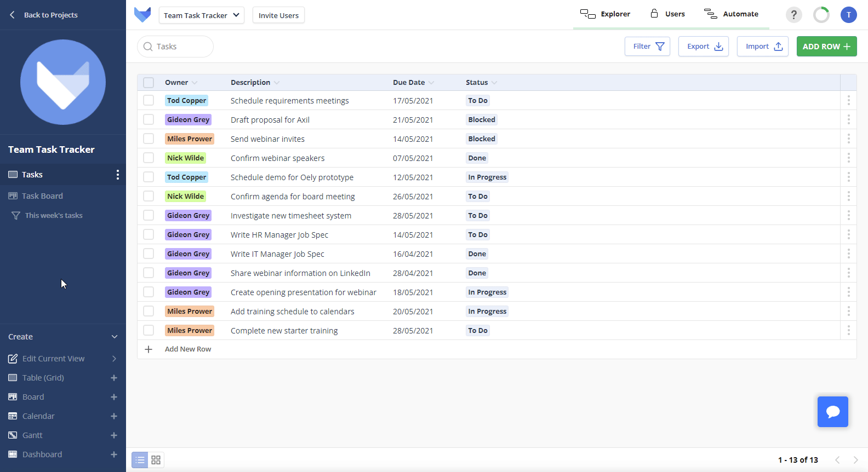Screen dimensions: 868x472
Task: Click Tod Copper blue owner tag first row
Action: (187, 101)
